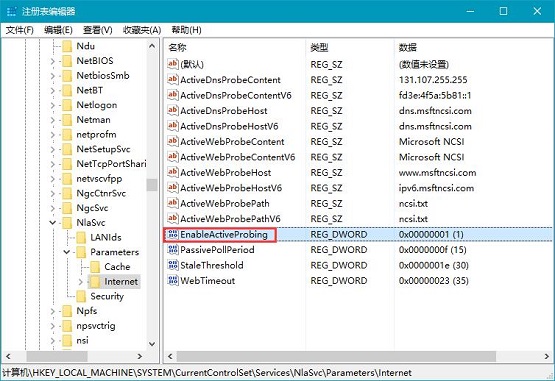Screen dimensions: 555x381
Task: Expand the npsvctrig tree node
Action: (x=53, y=326)
